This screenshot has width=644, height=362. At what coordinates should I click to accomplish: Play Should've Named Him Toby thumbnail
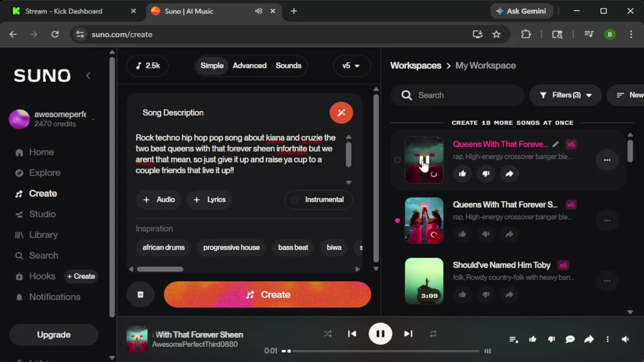424,281
